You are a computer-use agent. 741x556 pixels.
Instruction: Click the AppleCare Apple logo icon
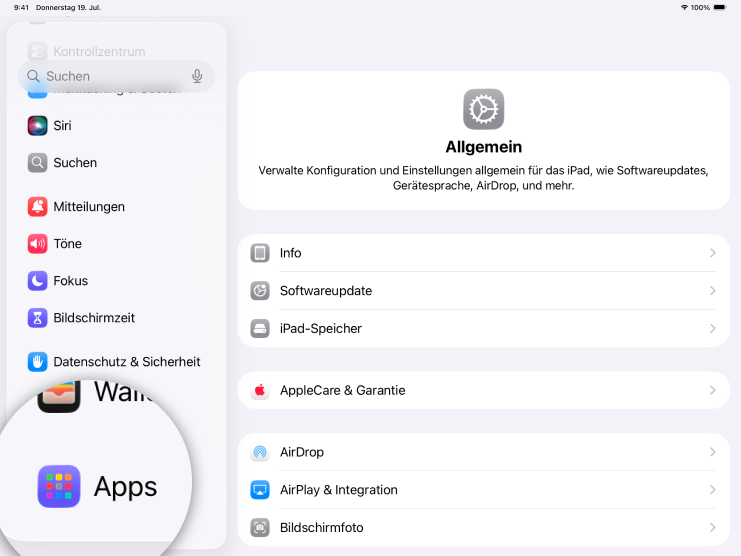[x=260, y=391]
